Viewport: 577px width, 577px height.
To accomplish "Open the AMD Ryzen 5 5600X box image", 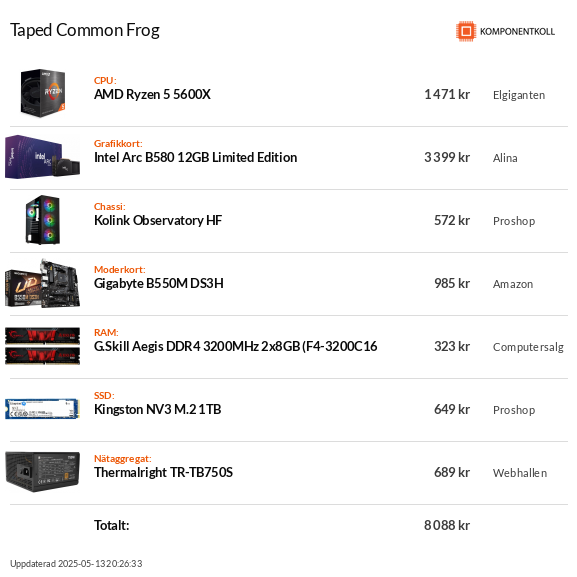I will pos(43,93).
